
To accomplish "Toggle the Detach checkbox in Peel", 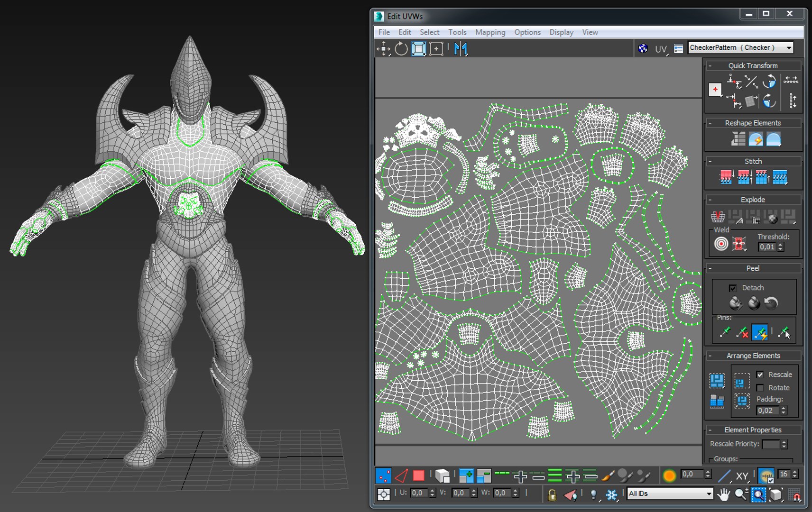I will [x=733, y=288].
